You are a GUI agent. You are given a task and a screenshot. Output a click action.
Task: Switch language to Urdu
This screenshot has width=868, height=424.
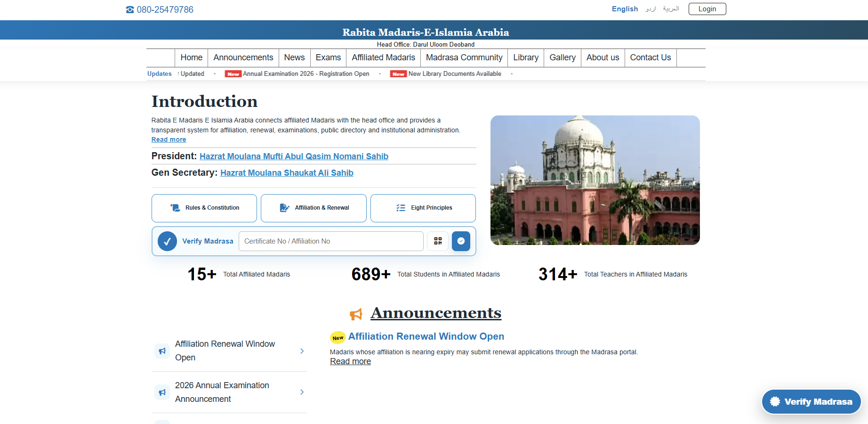651,9
